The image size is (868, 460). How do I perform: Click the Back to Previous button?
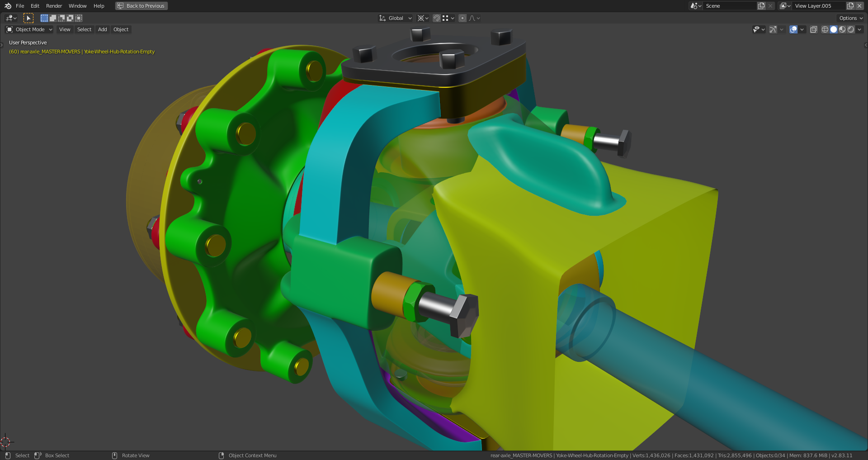pos(142,6)
